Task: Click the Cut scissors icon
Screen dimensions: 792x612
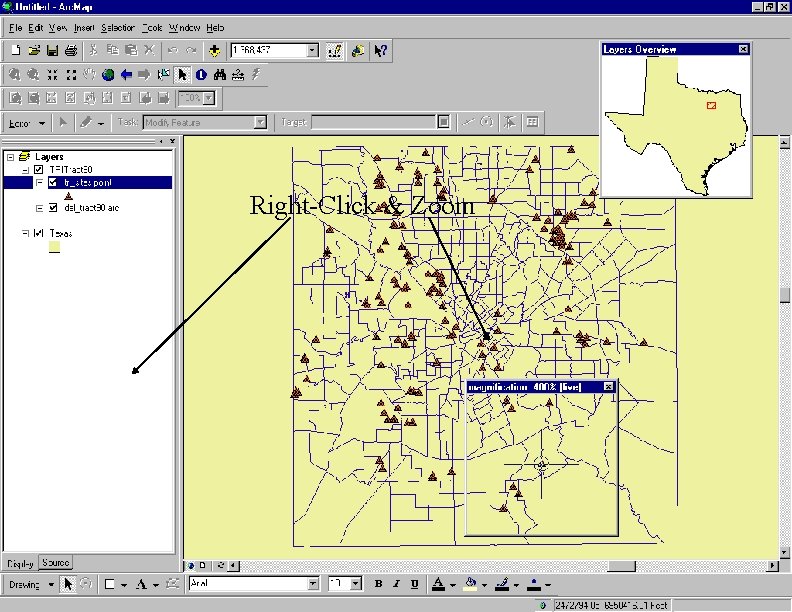Action: [x=93, y=50]
